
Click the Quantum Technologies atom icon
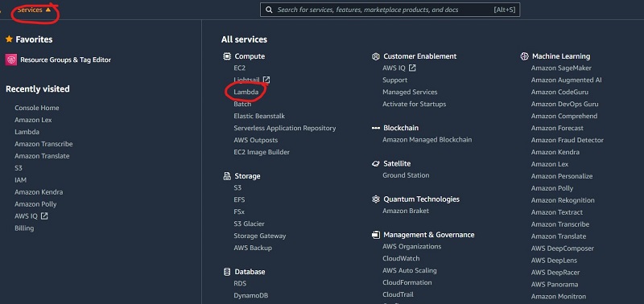point(375,199)
